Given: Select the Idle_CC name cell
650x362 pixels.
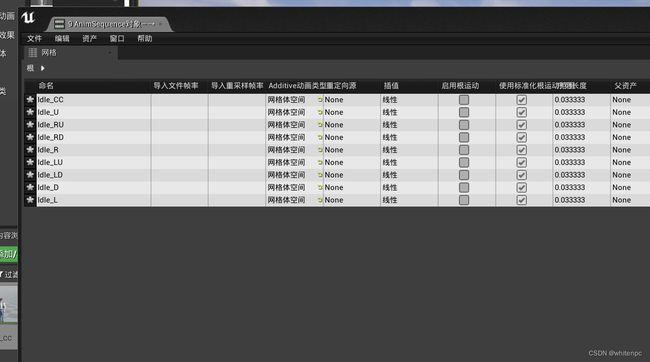Looking at the screenshot, I should (x=94, y=100).
